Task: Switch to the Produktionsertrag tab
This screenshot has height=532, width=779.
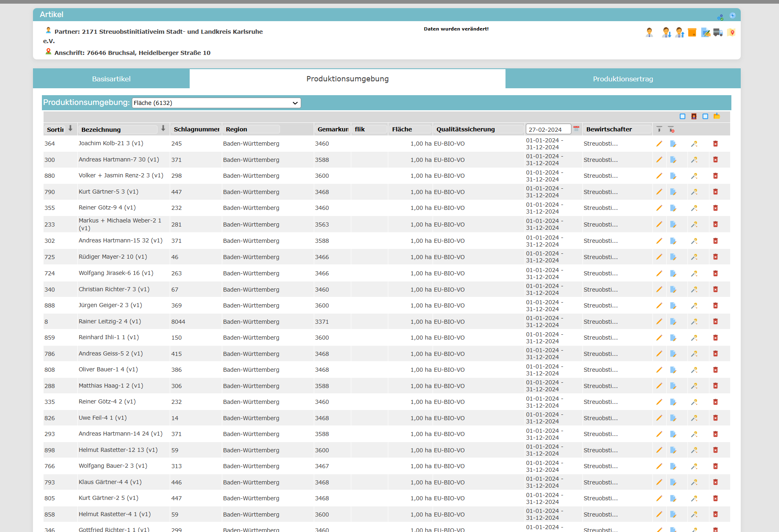Action: point(623,79)
